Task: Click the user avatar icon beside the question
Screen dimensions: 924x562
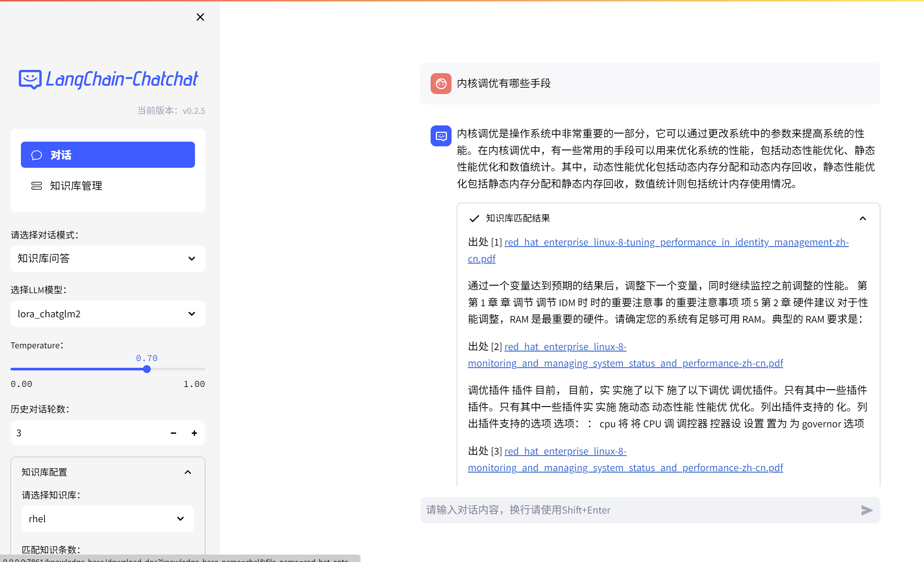Action: coord(440,83)
